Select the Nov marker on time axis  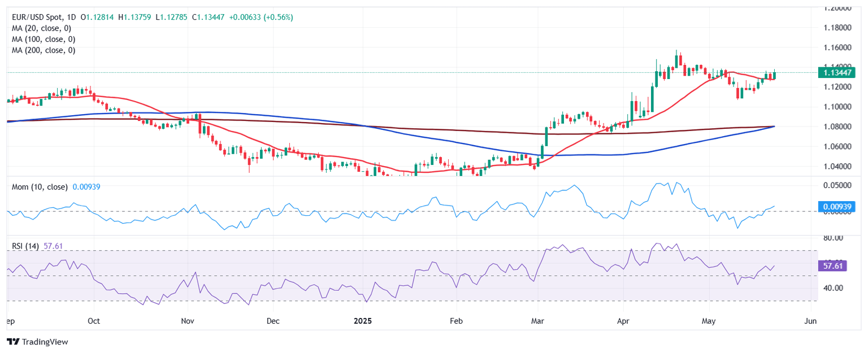point(188,321)
